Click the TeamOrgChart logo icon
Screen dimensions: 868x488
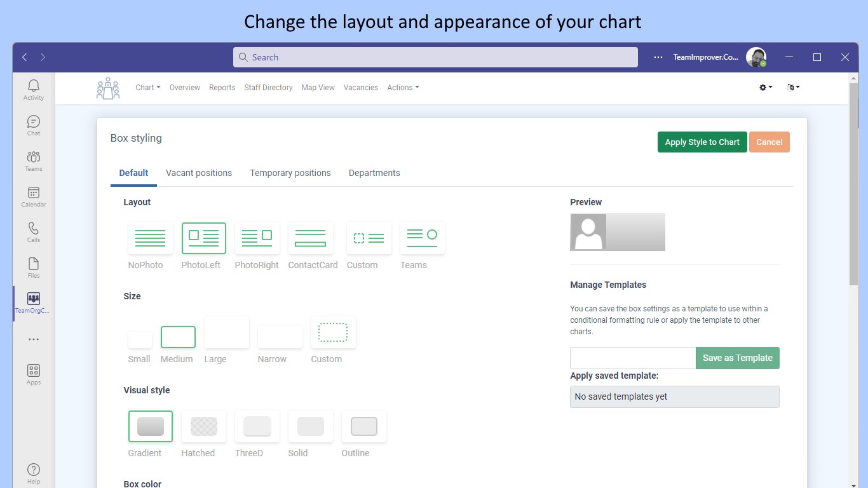tap(108, 88)
